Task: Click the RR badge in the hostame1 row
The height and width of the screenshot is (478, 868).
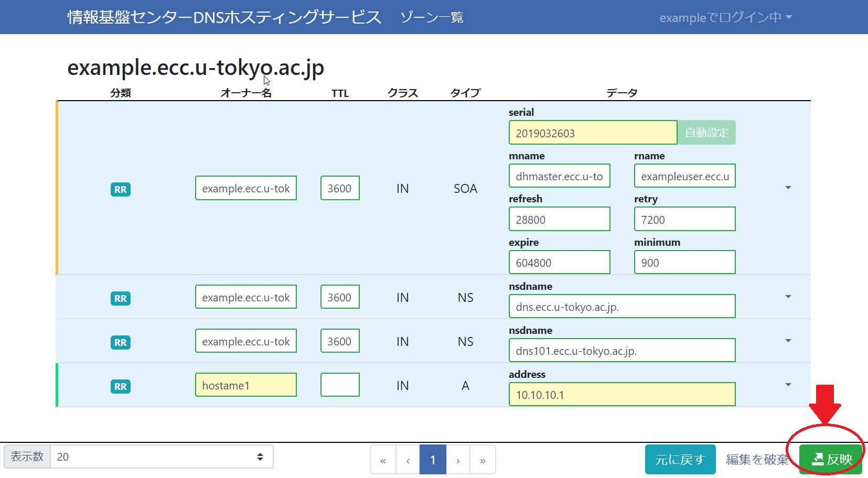Action: 121,386
